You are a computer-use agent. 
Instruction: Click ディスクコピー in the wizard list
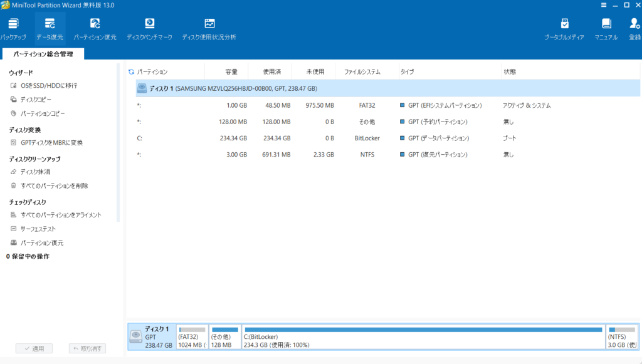pyautogui.click(x=35, y=100)
